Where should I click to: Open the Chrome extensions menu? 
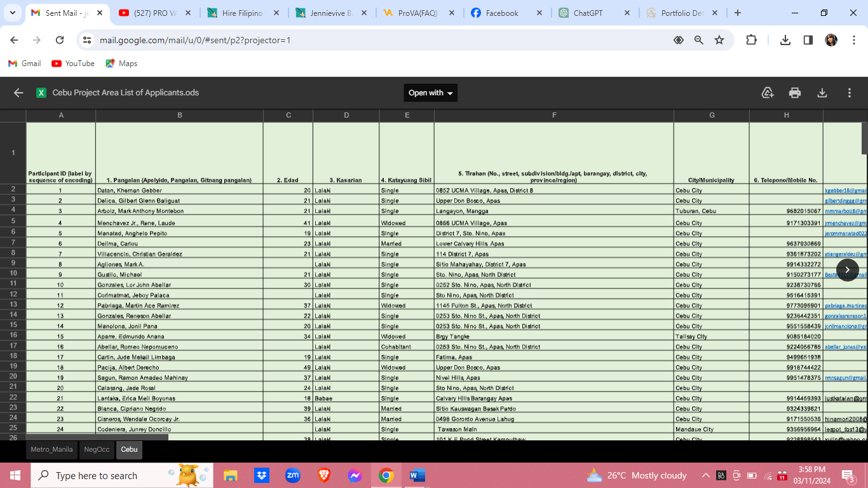tap(751, 40)
